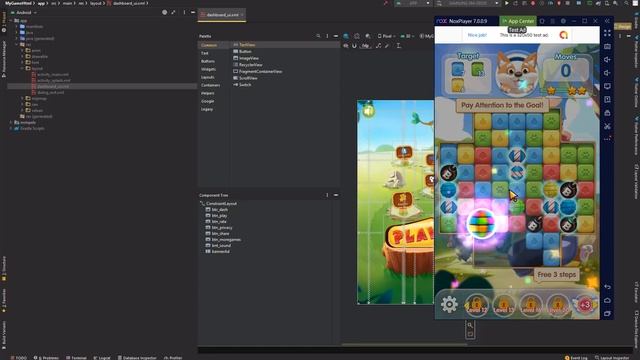The image size is (640, 360).
Task: Open Android project view dropdown
Action: [24, 12]
